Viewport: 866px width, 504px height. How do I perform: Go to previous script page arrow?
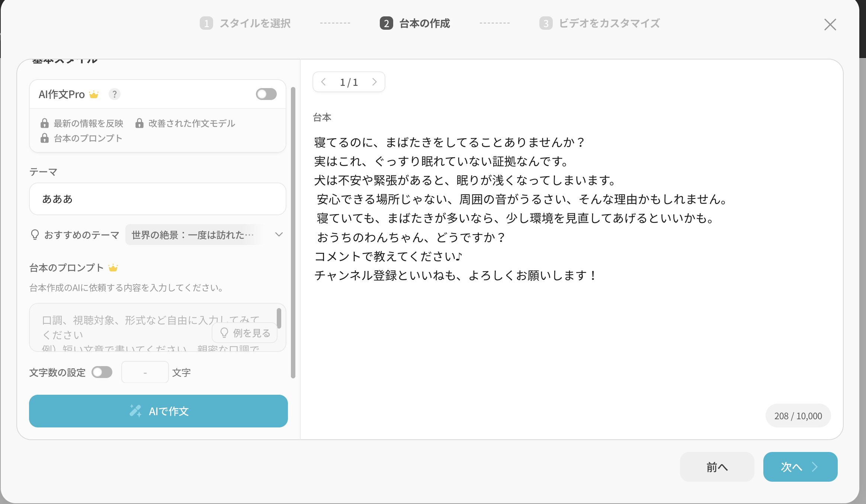pos(323,82)
